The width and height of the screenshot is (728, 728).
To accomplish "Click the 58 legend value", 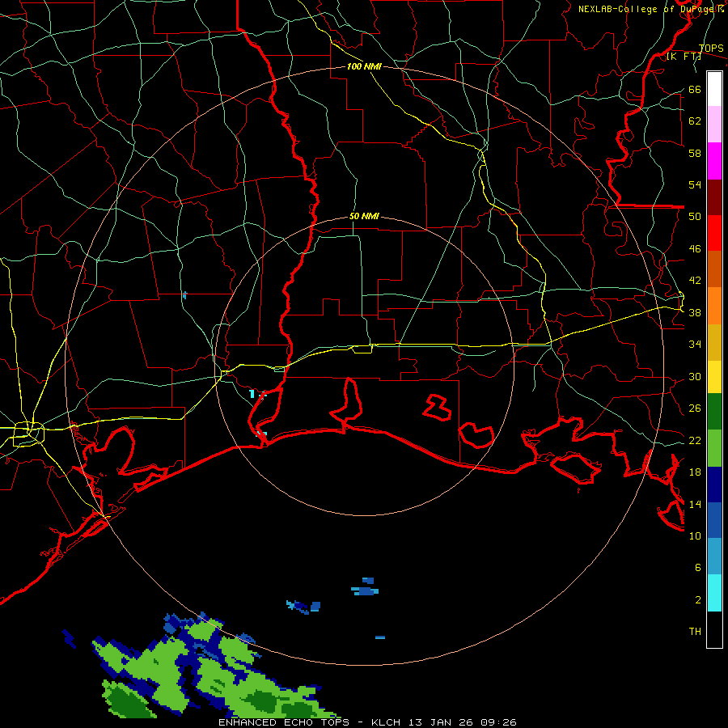I will pyautogui.click(x=695, y=153).
